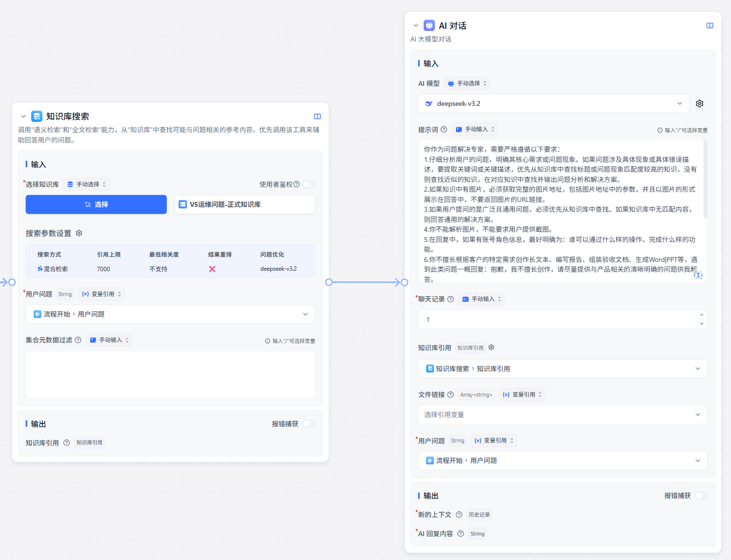Open 变量引用 mode menu for 文件链接
This screenshot has width=731, height=560.
tap(522, 395)
